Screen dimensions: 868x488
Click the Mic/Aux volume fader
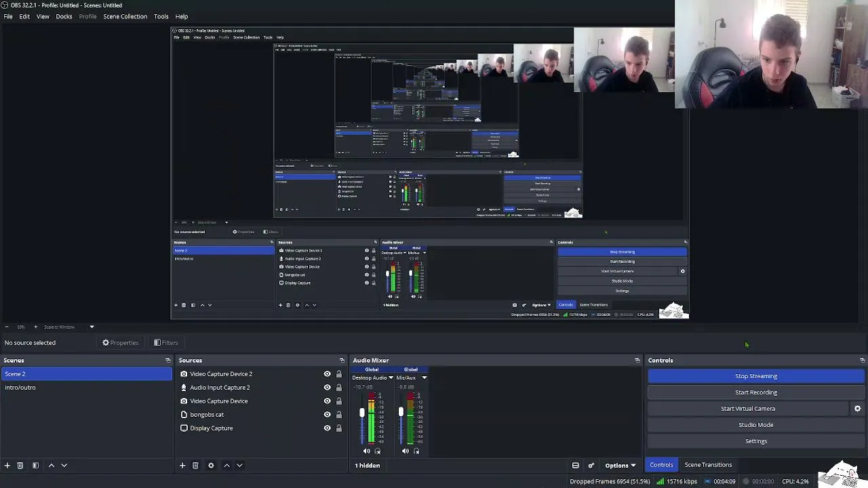pyautogui.click(x=401, y=412)
